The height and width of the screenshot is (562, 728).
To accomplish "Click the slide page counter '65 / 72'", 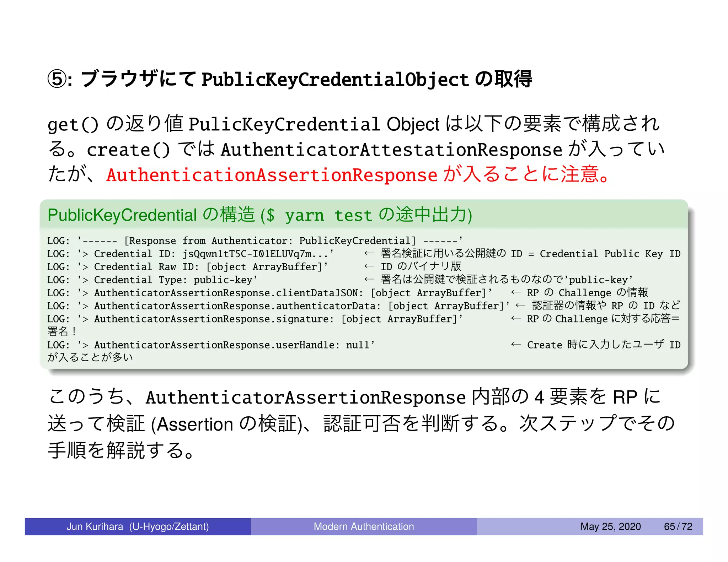I will (x=678, y=526).
